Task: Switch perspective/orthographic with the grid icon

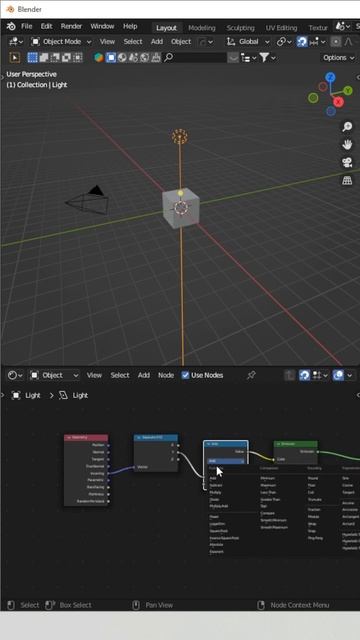Action: pos(347,180)
